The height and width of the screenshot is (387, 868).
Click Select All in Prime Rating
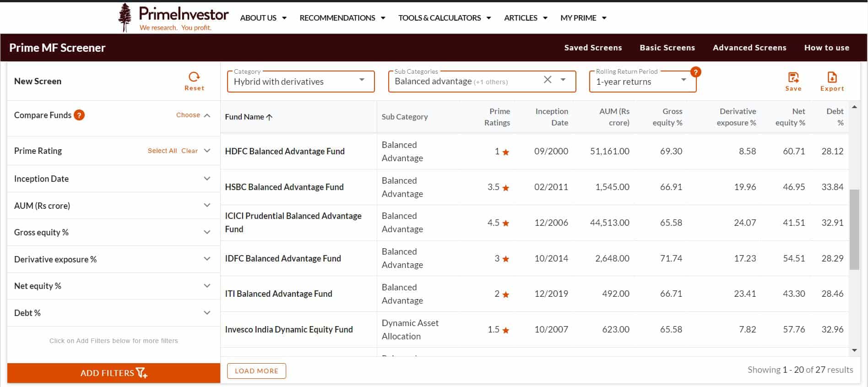coord(162,151)
